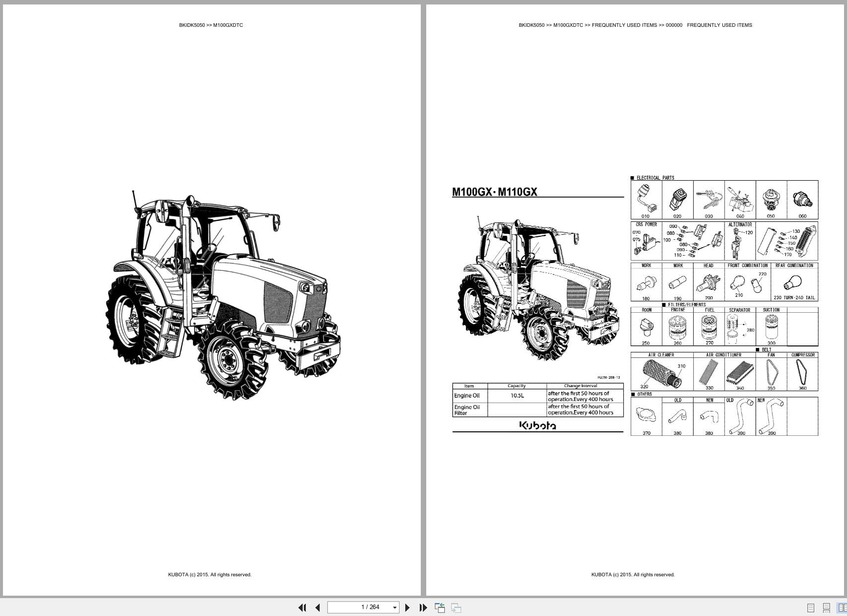
Task: Click the Capacity column header
Action: click(x=517, y=386)
